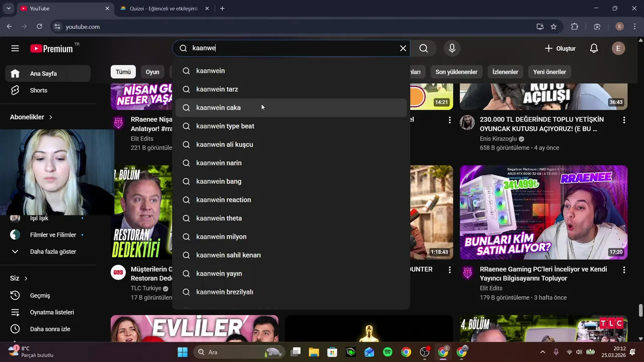Open File Explorer from the taskbar
Viewport: 644px width, 362px height.
[x=313, y=352]
